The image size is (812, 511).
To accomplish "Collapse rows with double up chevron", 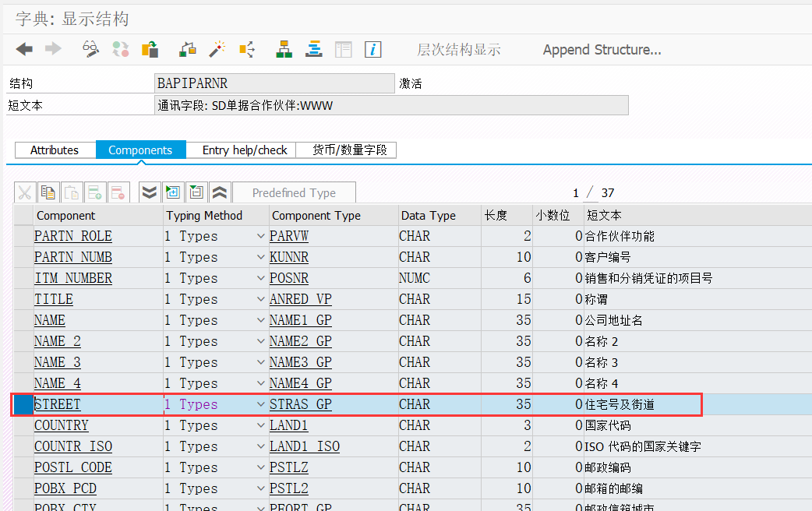I will tap(219, 192).
